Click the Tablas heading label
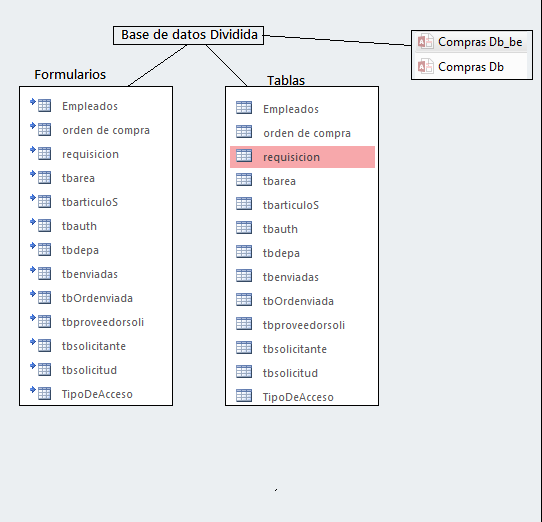 pos(286,80)
